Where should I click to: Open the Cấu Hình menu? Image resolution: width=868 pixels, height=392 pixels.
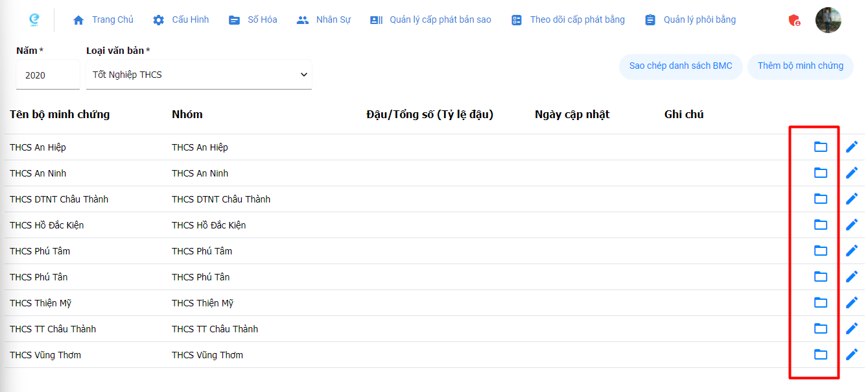pos(181,20)
